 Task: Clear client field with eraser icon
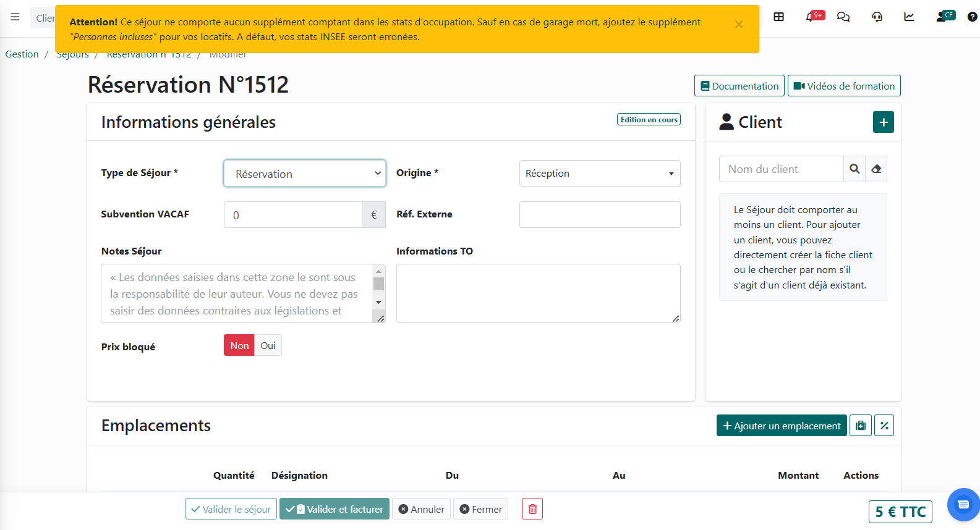(876, 169)
